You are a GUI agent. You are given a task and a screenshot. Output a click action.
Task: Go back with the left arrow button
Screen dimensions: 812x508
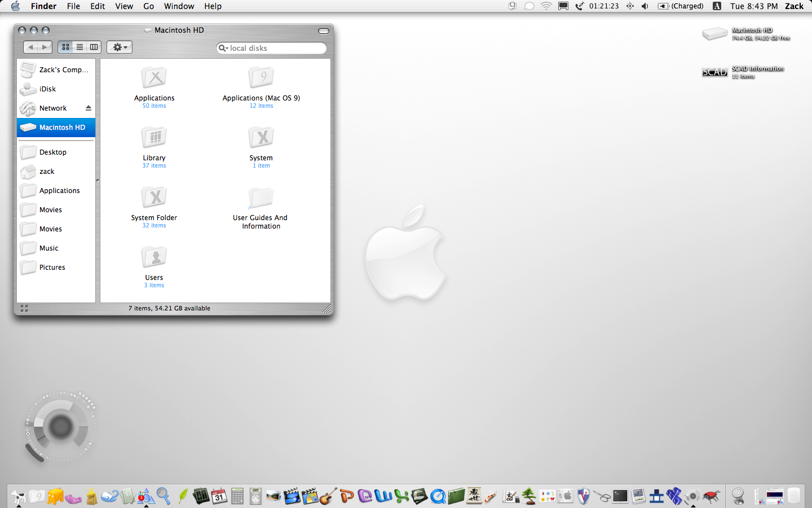31,47
